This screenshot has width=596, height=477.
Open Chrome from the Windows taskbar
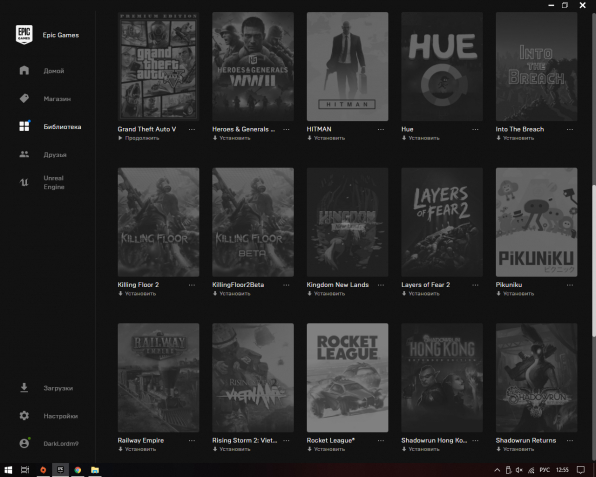click(78, 470)
